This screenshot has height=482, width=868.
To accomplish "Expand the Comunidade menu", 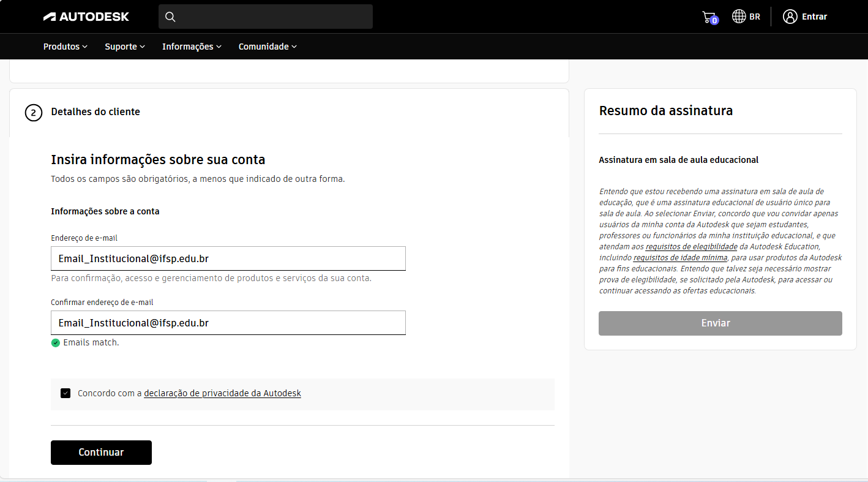I will [268, 47].
